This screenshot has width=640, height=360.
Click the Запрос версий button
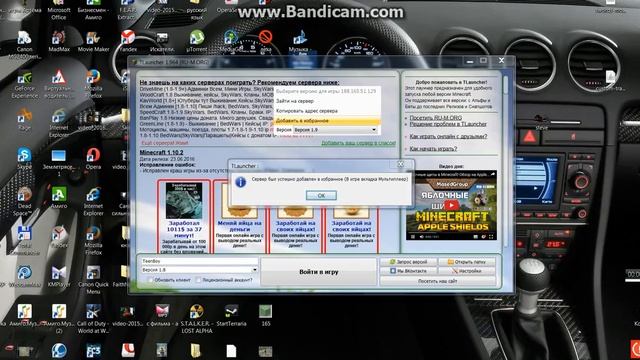pos(409,262)
